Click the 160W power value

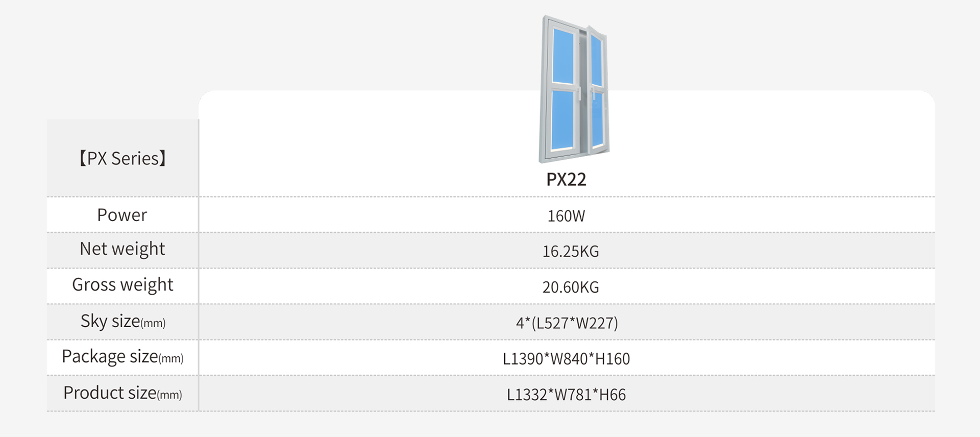(x=566, y=216)
